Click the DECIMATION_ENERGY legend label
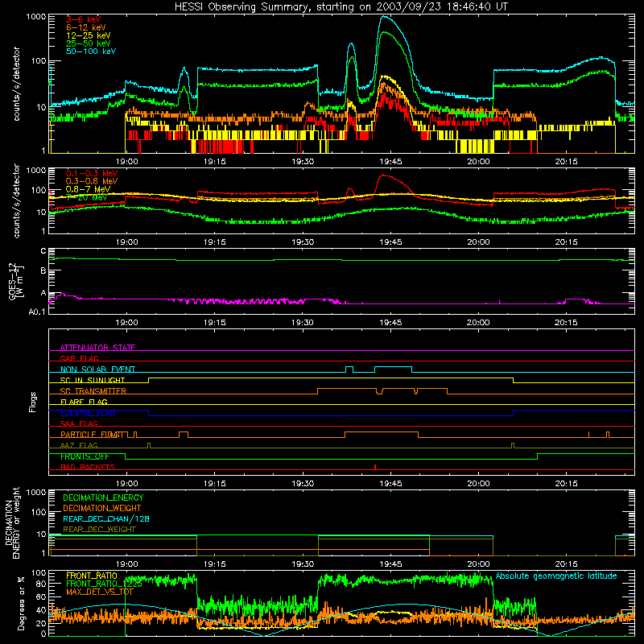This screenshot has height=644, width=644. point(103,497)
